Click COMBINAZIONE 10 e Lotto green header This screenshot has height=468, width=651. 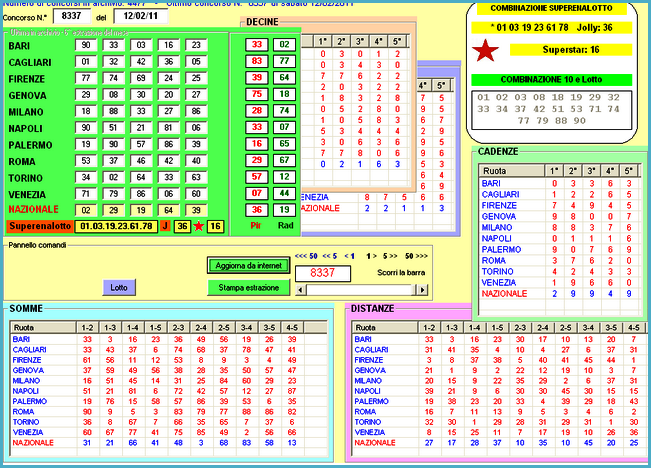tap(551, 80)
